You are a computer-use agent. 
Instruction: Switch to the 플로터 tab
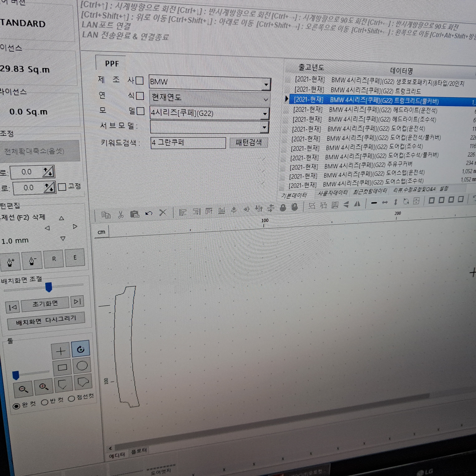pyautogui.click(x=139, y=451)
